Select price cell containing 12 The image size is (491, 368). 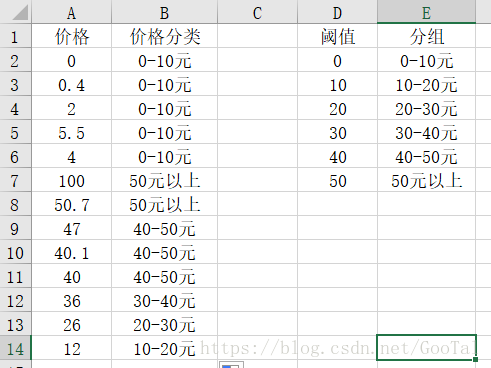coord(71,348)
